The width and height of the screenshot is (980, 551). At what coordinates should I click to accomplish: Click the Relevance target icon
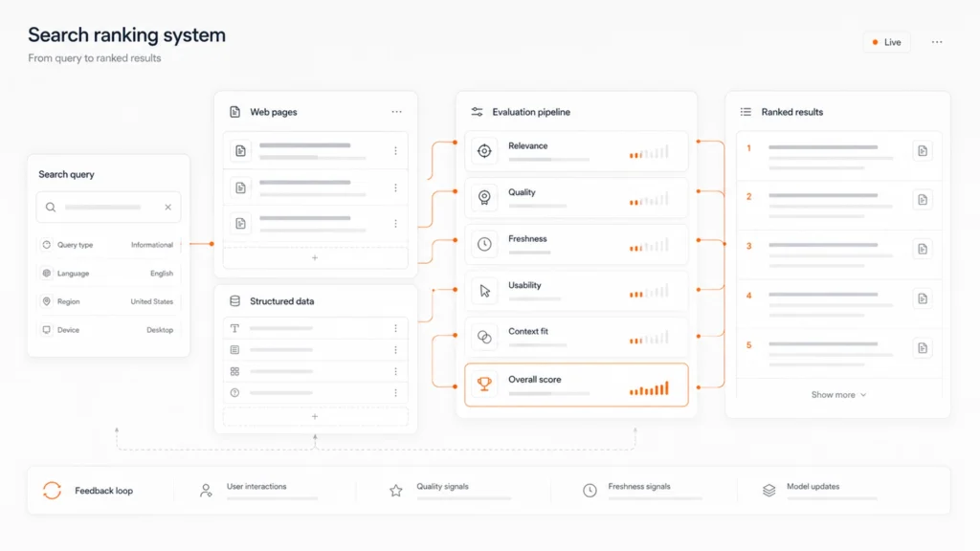[484, 150]
